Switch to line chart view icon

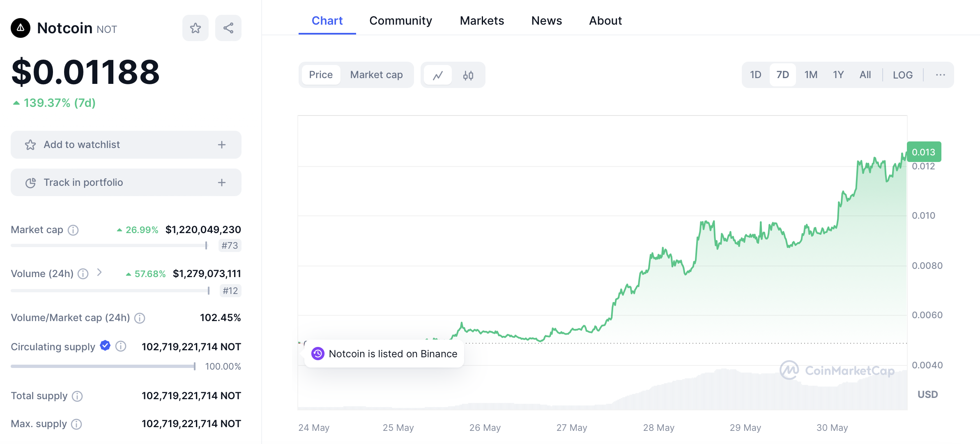tap(438, 75)
